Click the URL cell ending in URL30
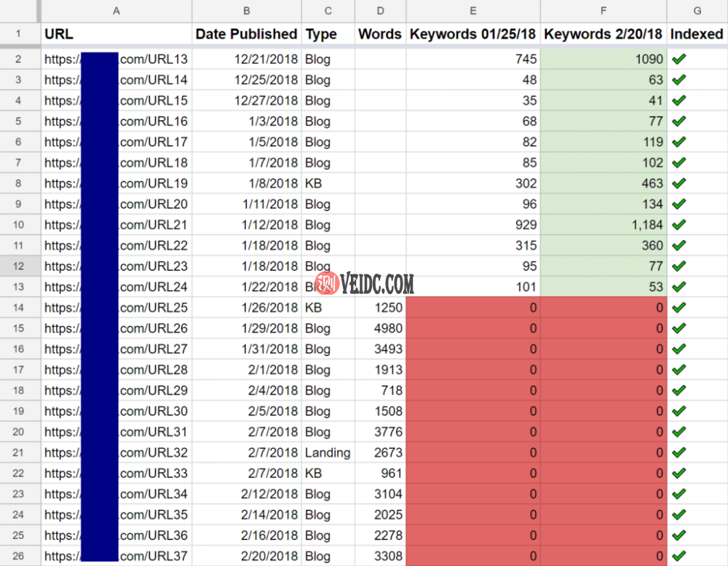This screenshot has height=566, width=728. [116, 411]
